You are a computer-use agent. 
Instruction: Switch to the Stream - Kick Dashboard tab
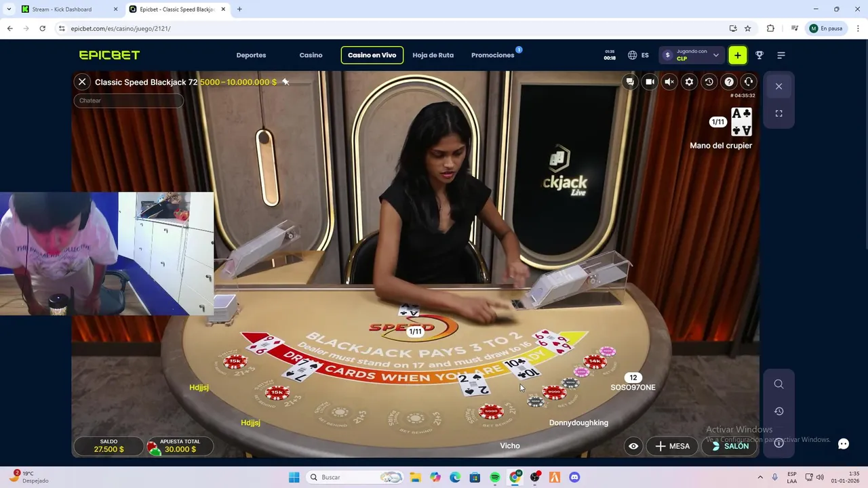[68, 9]
